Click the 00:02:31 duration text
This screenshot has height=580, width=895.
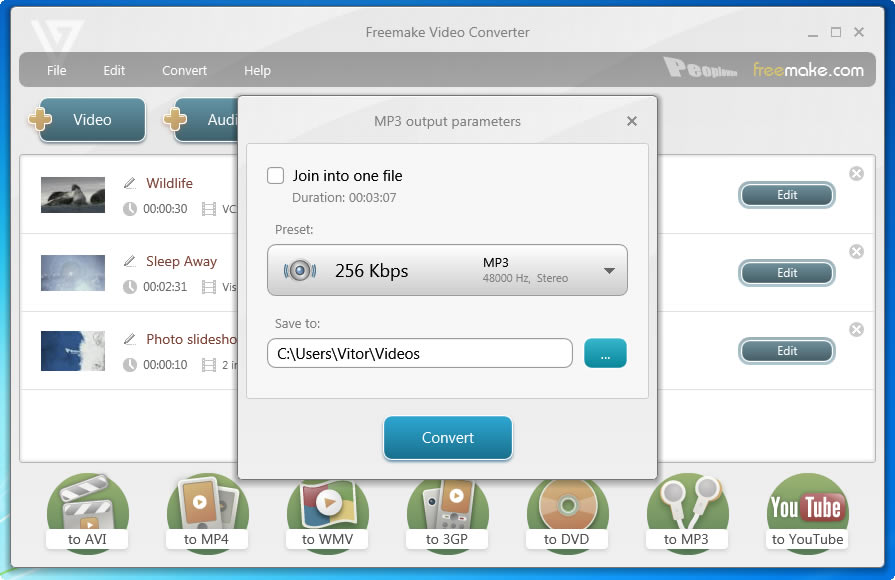[x=165, y=287]
